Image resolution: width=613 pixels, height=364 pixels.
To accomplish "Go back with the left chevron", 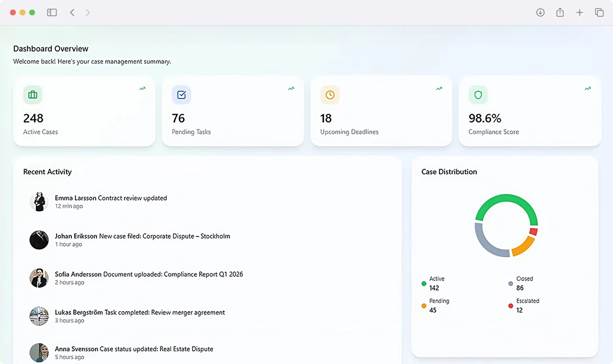I will click(x=72, y=12).
